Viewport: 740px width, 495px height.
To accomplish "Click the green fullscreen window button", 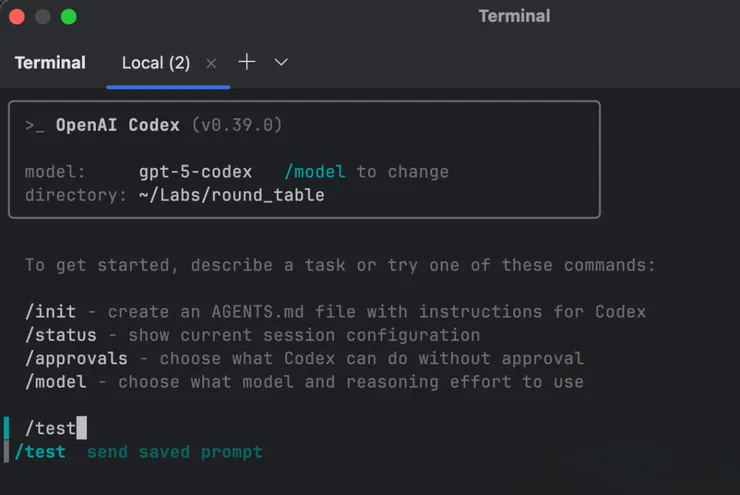I will pyautogui.click(x=68, y=16).
